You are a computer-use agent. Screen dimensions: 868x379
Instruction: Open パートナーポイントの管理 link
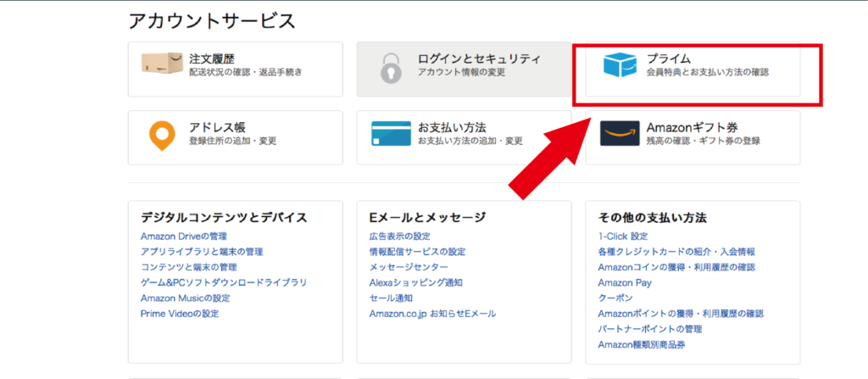point(650,329)
